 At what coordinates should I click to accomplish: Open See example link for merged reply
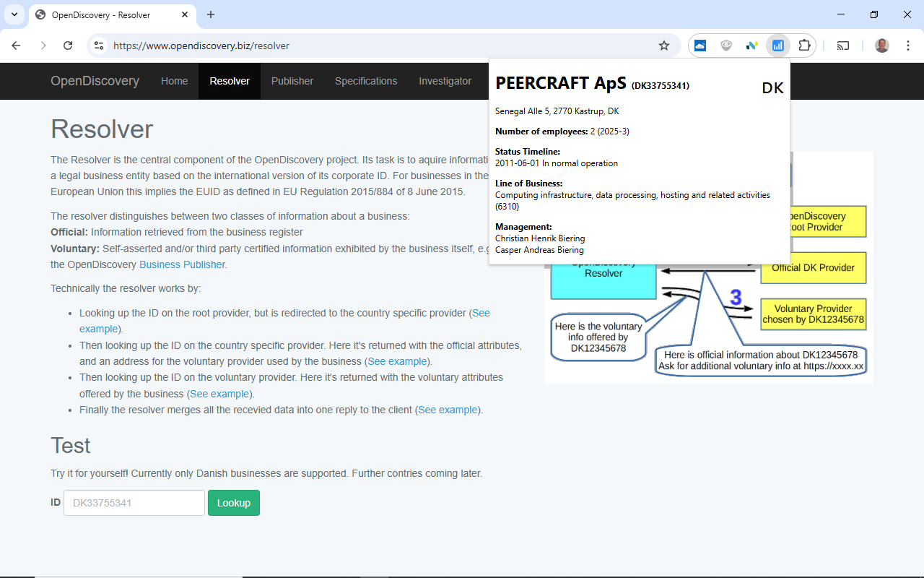[x=448, y=410]
